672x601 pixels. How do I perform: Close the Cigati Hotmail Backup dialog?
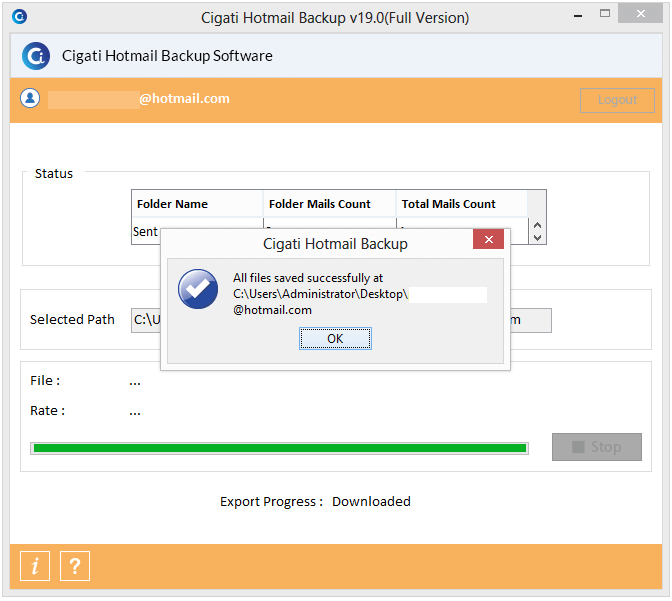(x=488, y=239)
